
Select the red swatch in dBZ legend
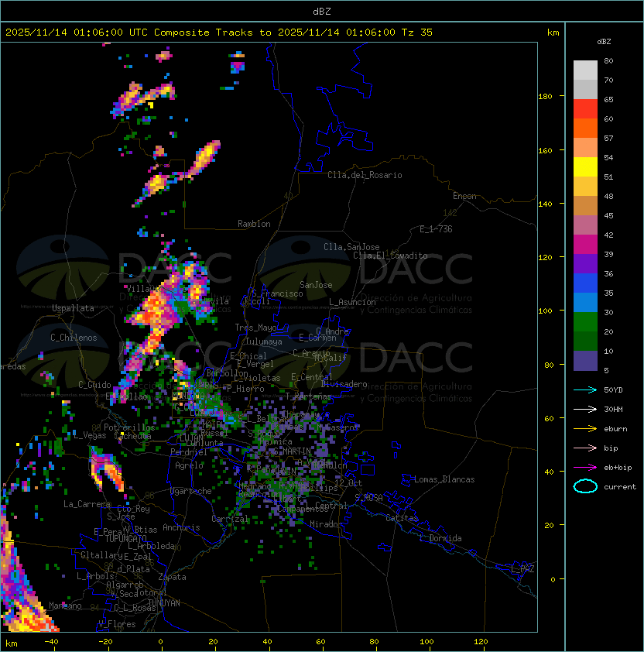(x=585, y=109)
